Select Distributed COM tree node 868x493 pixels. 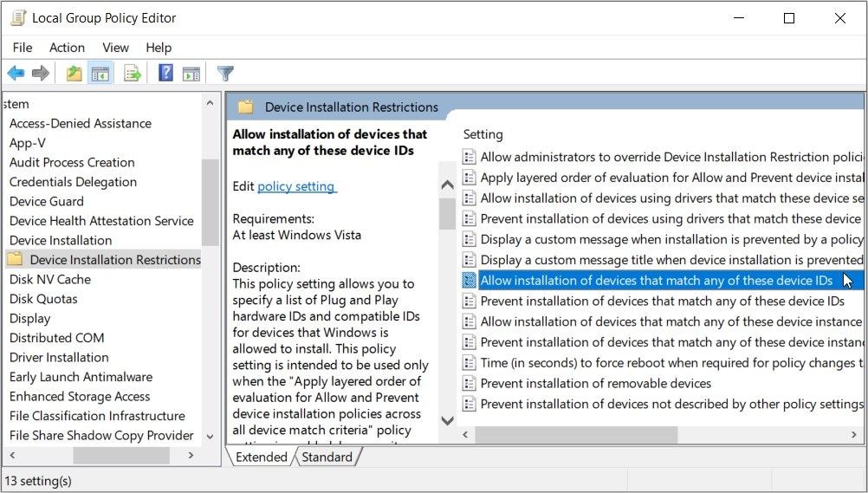56,338
